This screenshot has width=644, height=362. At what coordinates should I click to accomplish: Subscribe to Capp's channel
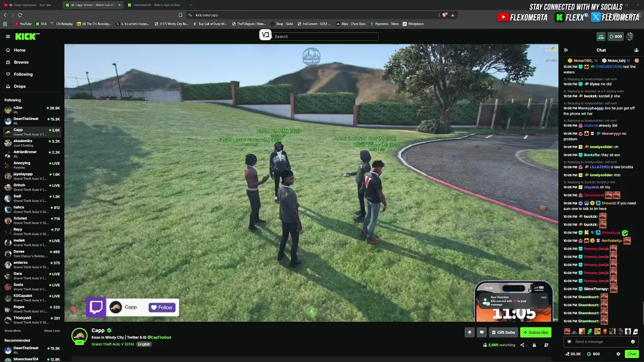coord(535,332)
